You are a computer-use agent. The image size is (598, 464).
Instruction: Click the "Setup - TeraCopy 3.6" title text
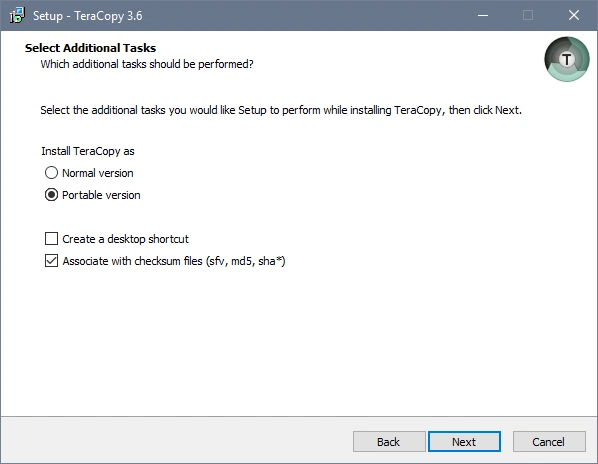[88, 16]
